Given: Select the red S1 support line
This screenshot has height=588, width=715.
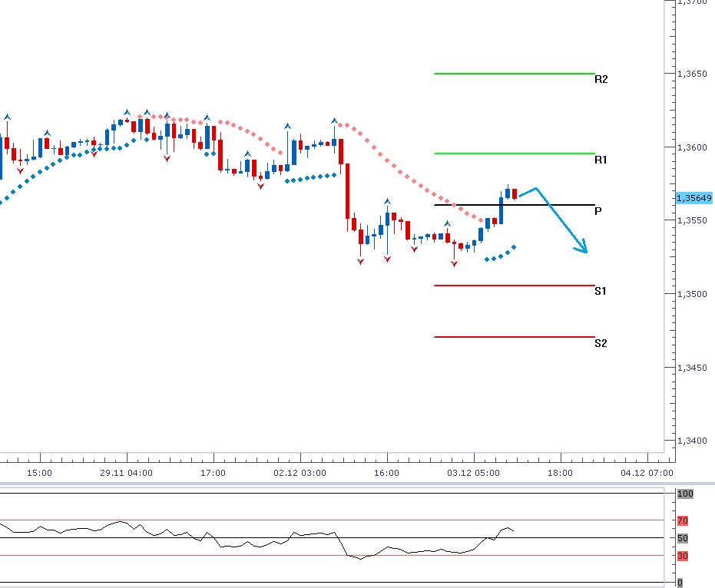Looking at the screenshot, I should tap(515, 286).
